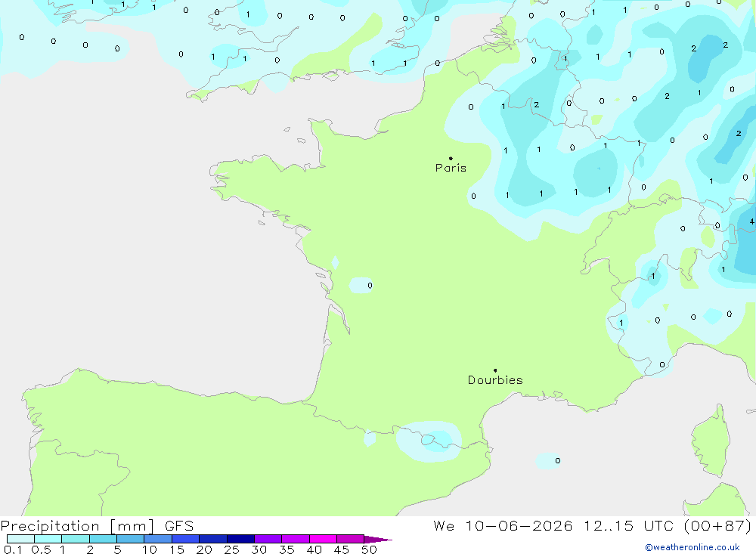The image size is (756, 554).
Task: Click the '0' value in the western France patch
Action: coord(370,286)
